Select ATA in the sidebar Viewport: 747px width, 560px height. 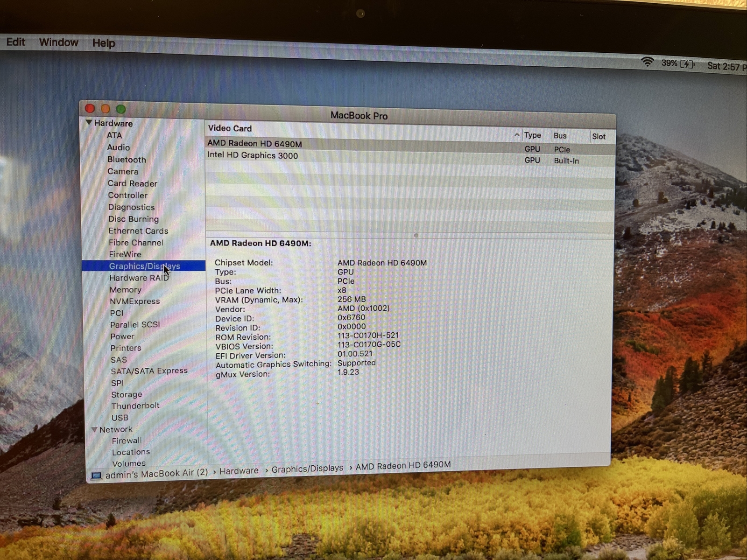(x=114, y=135)
